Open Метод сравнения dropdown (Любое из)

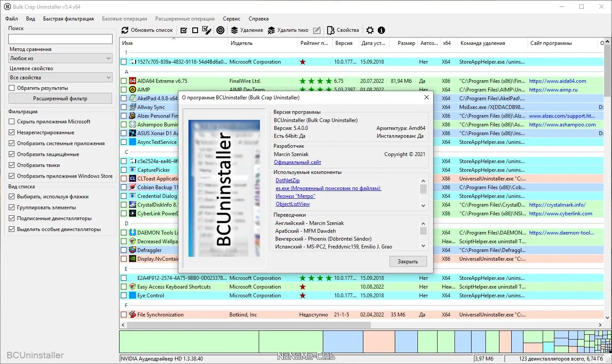click(61, 58)
